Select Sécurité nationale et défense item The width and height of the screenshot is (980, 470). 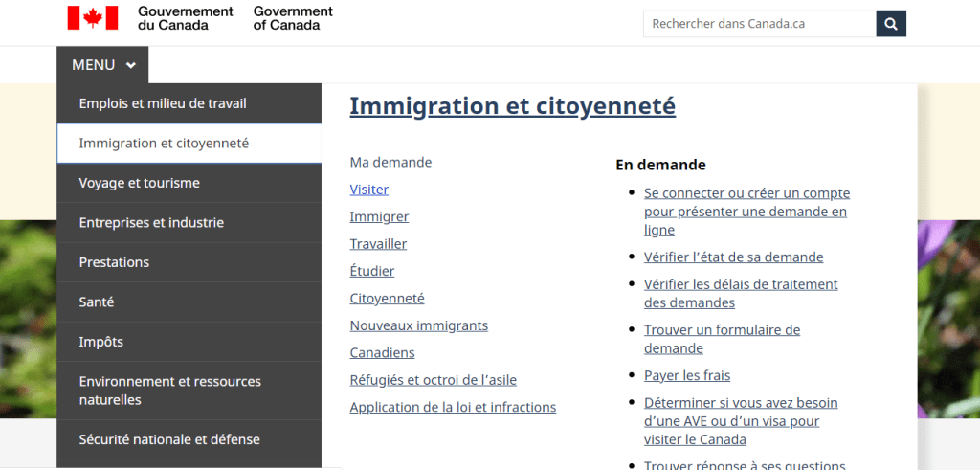189,439
